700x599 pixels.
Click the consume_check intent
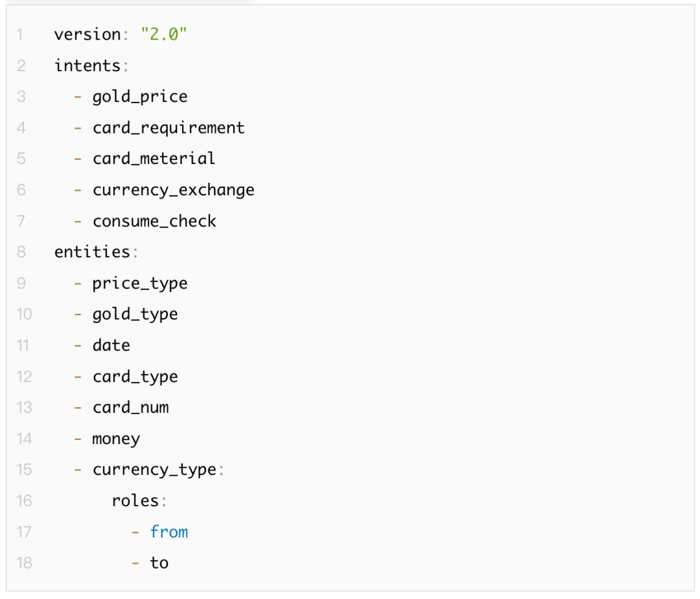tap(154, 221)
